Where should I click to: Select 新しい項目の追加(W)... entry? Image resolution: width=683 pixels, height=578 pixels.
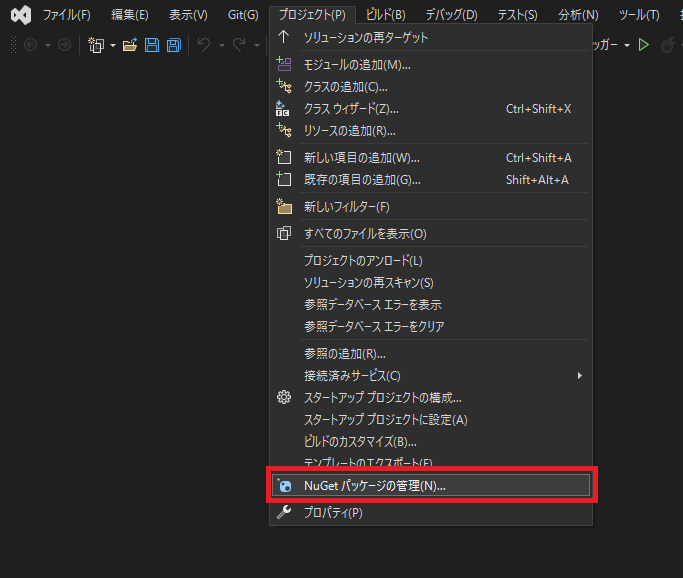(x=361, y=158)
